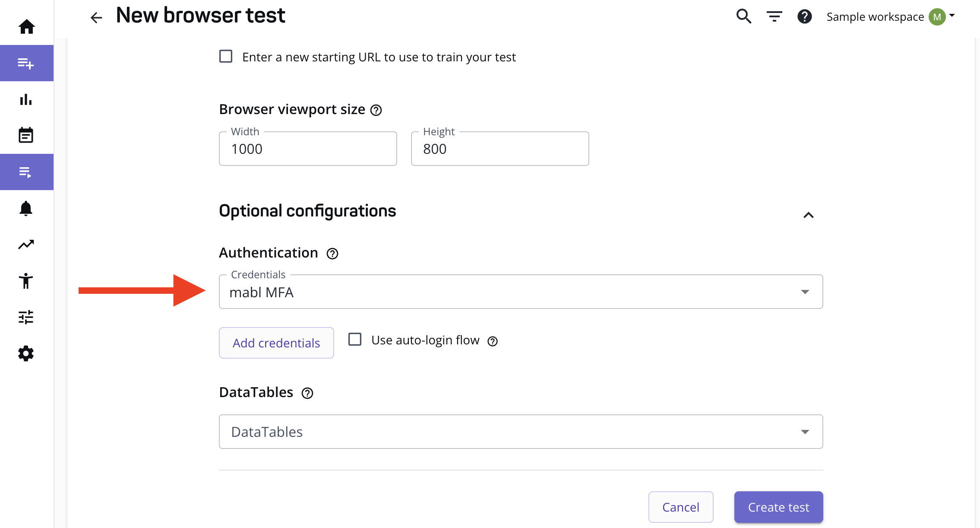
Task: Open the mabl Home page
Action: 26,26
